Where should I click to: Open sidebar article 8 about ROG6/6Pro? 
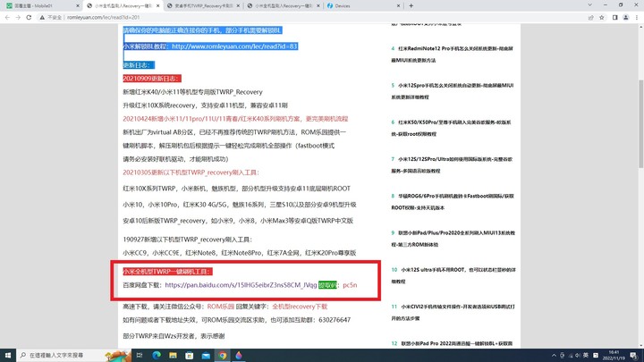[452, 202]
